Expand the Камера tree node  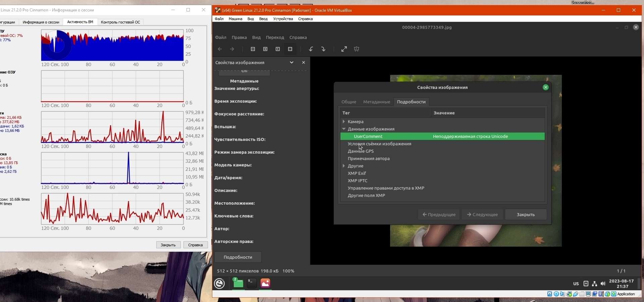tap(344, 121)
